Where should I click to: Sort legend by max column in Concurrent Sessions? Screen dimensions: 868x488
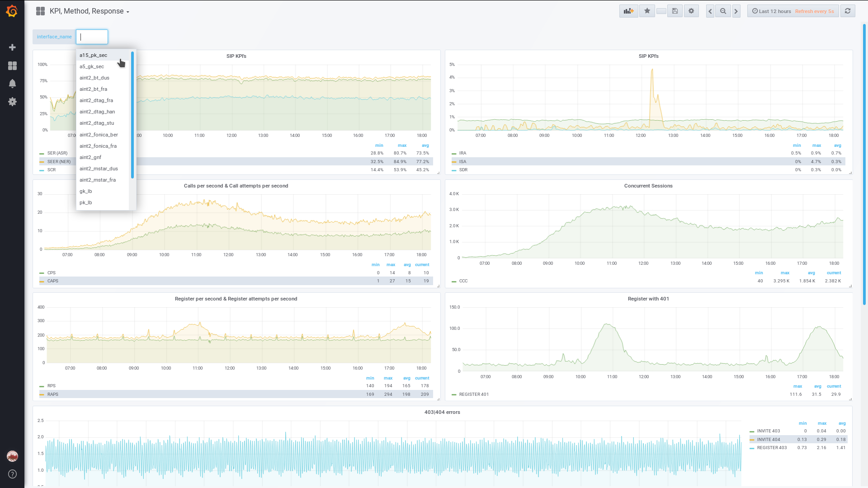(x=784, y=273)
